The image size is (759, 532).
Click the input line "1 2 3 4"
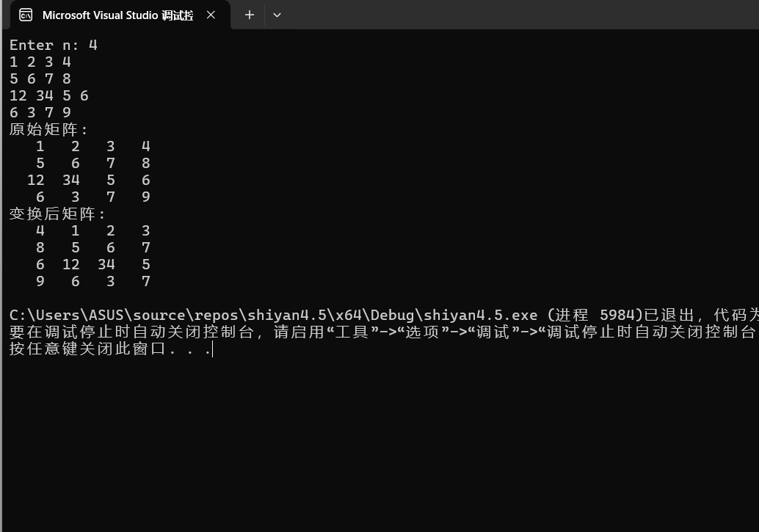(x=40, y=62)
